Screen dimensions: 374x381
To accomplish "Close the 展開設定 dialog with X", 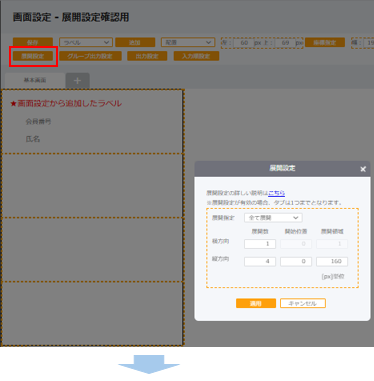I will point(363,169).
